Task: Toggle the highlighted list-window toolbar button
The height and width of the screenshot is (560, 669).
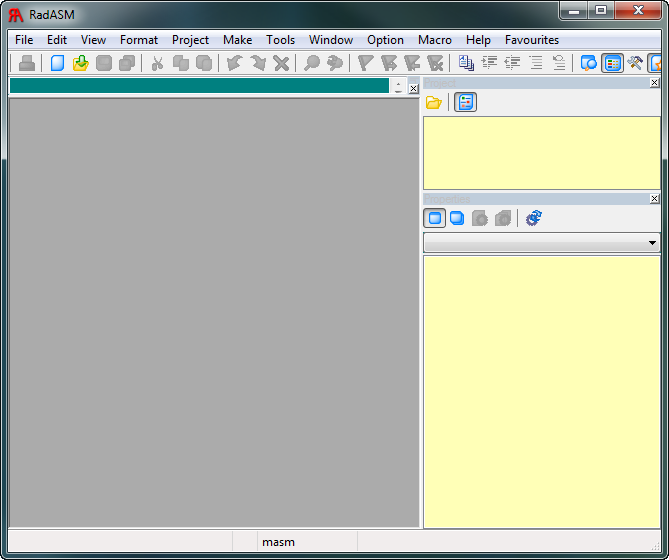Action: tap(613, 63)
